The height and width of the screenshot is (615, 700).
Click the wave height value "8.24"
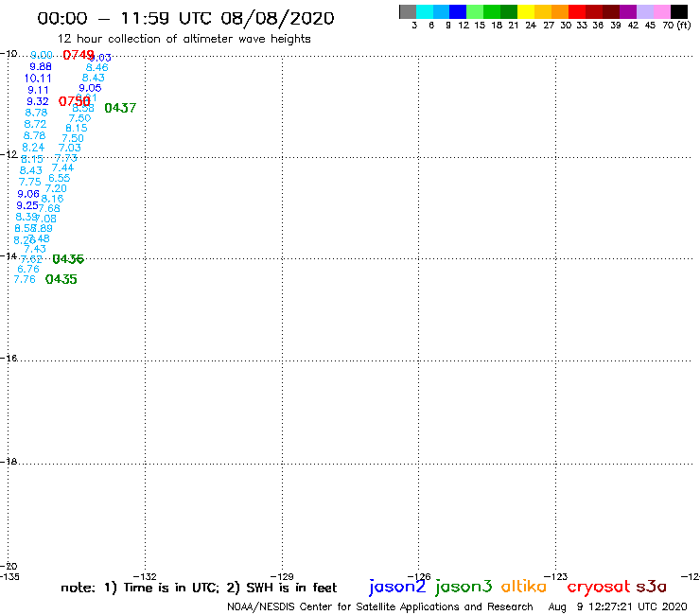tap(33, 148)
